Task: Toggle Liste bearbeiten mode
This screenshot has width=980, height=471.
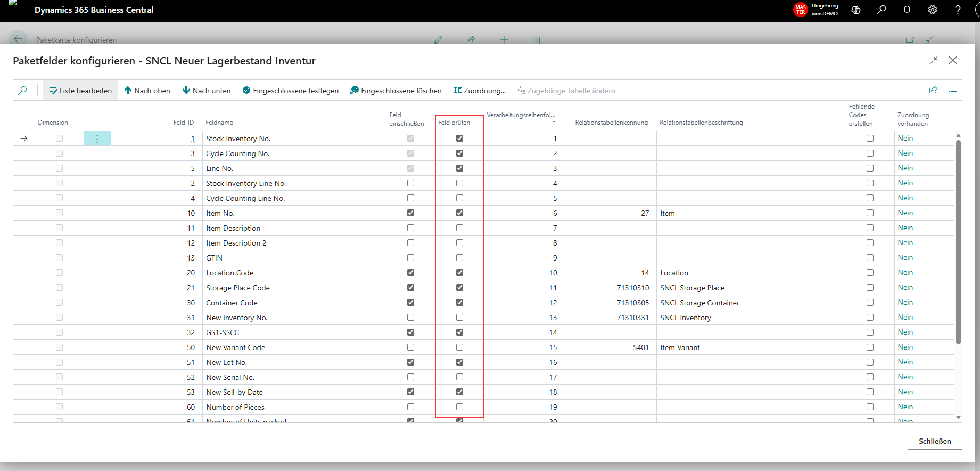Action: point(80,91)
